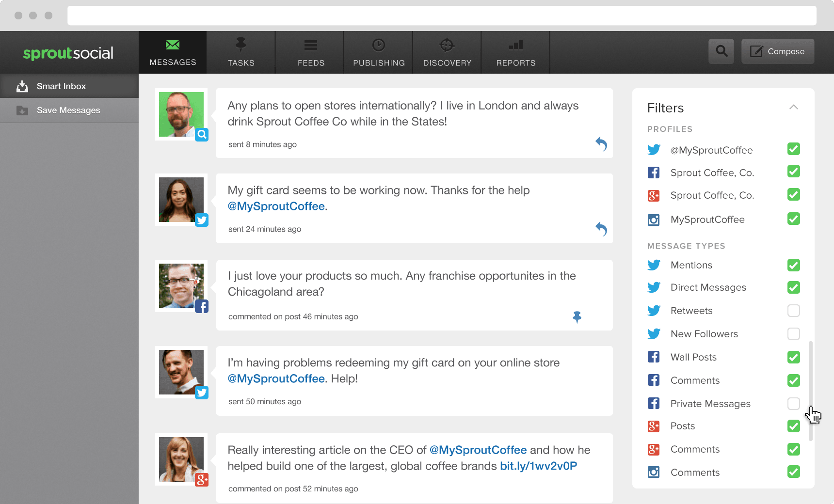Click the Twitter icon beside Retweets

coord(654,311)
